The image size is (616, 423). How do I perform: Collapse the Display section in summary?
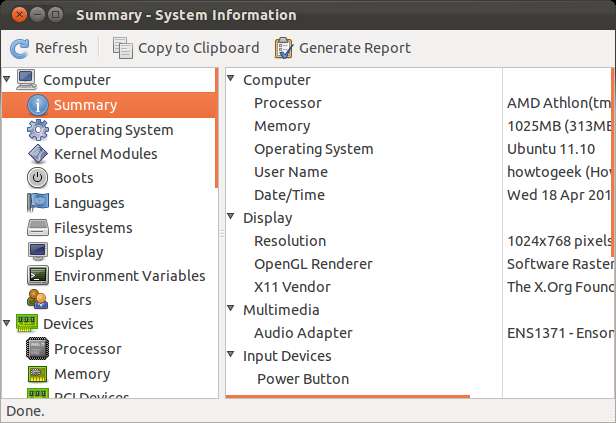coord(232,218)
